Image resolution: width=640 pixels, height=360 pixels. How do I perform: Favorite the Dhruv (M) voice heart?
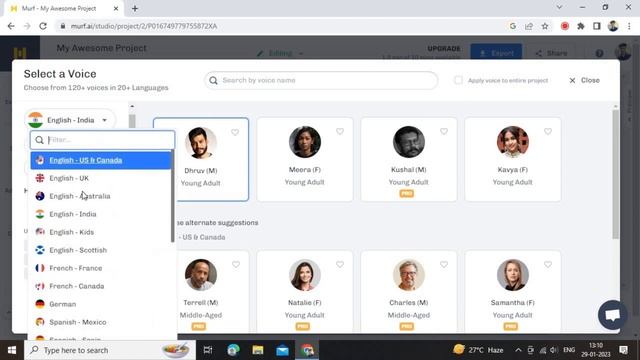click(x=235, y=132)
